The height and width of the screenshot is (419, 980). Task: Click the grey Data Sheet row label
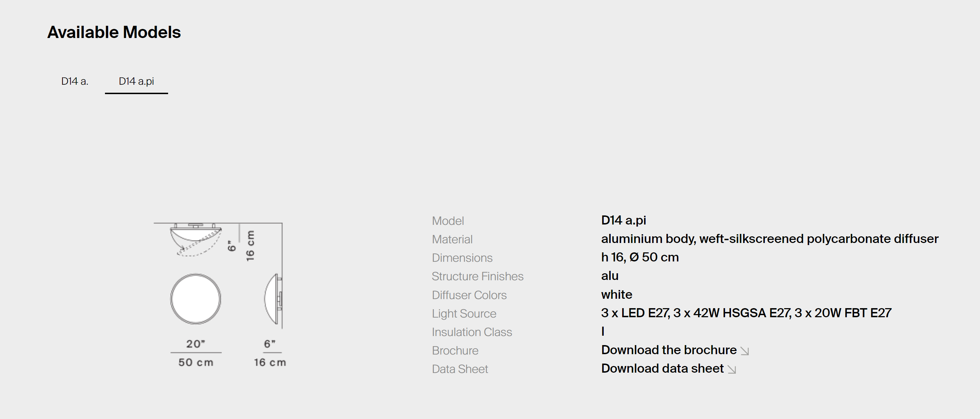(x=460, y=369)
